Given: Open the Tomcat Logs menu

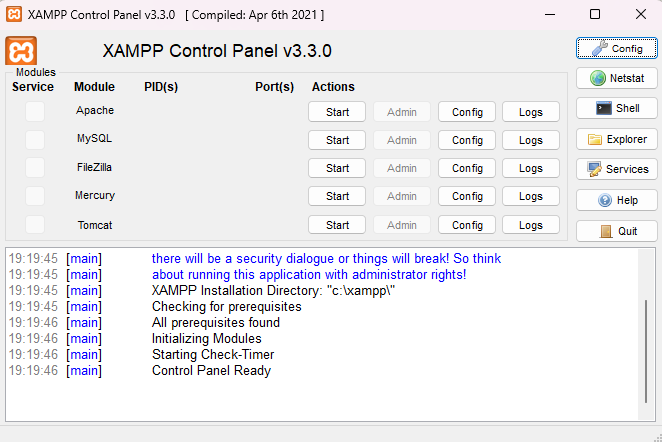Looking at the screenshot, I should (x=531, y=225).
